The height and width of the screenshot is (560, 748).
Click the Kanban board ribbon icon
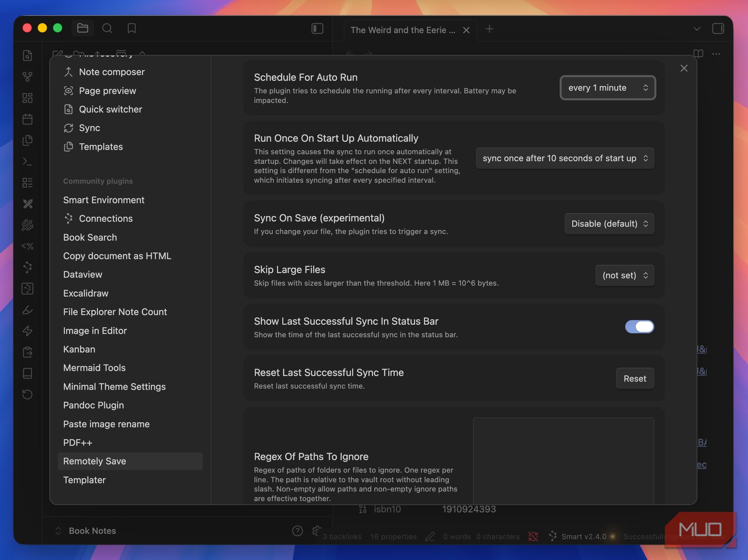pos(27,183)
